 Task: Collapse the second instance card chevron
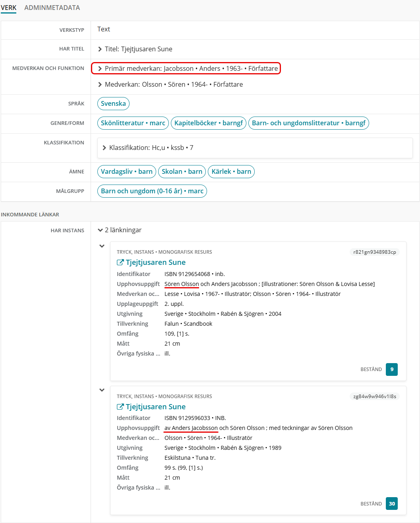102,390
